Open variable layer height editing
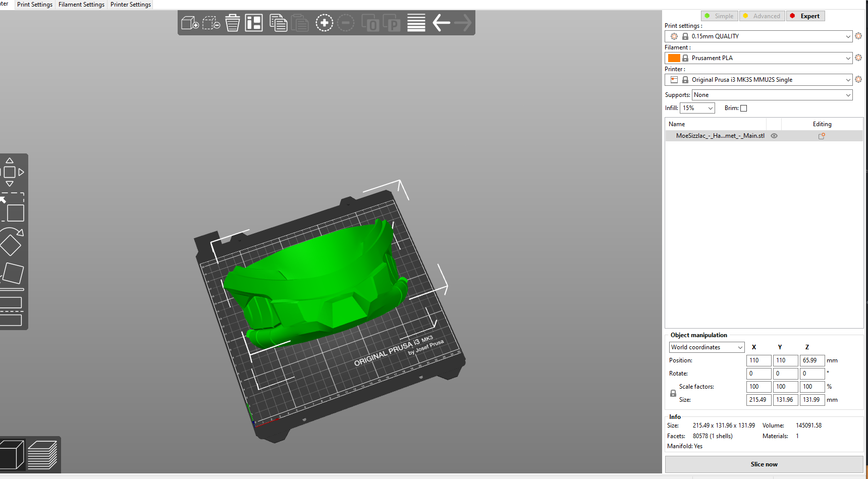This screenshot has width=868, height=479. 416,23
